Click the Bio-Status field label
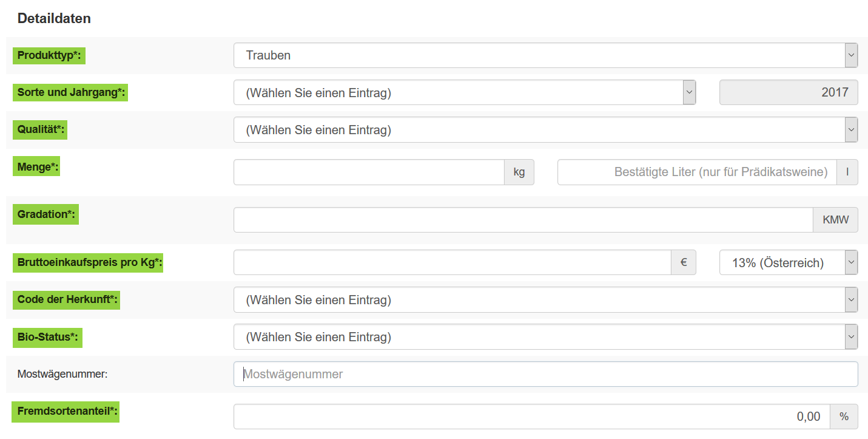868x439 pixels. 47,336
